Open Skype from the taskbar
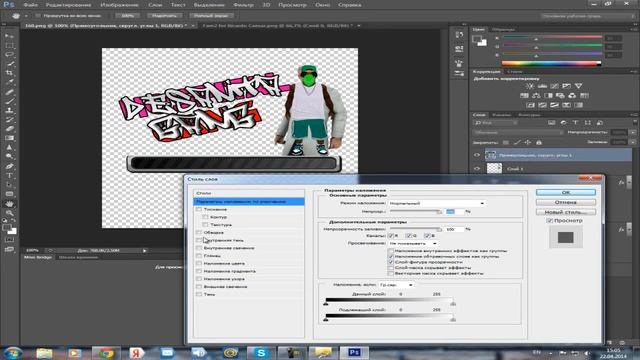 click(x=261, y=352)
